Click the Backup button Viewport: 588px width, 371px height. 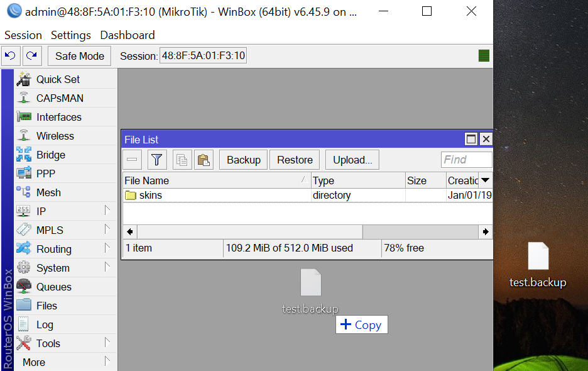(x=243, y=160)
